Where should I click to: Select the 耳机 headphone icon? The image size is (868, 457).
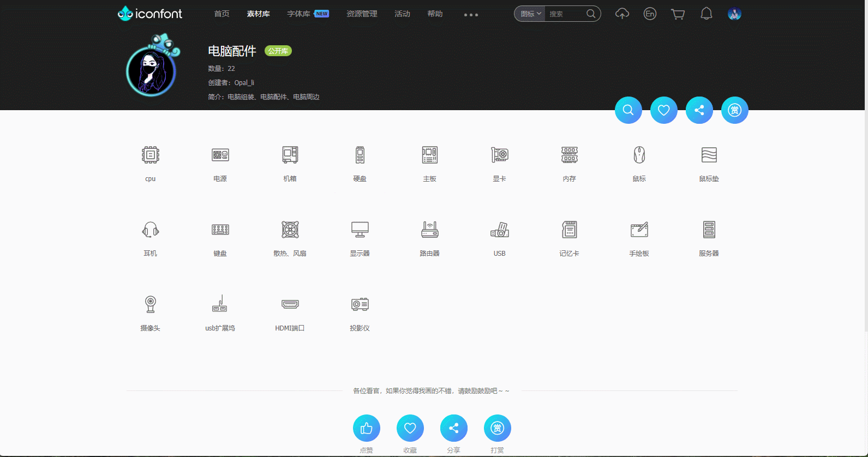pos(151,230)
